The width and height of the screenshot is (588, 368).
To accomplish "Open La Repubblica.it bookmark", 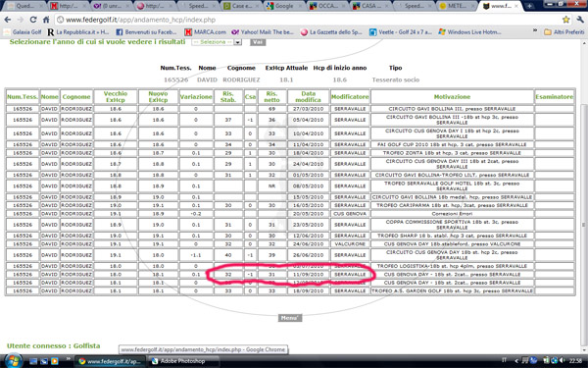I will pos(77,32).
